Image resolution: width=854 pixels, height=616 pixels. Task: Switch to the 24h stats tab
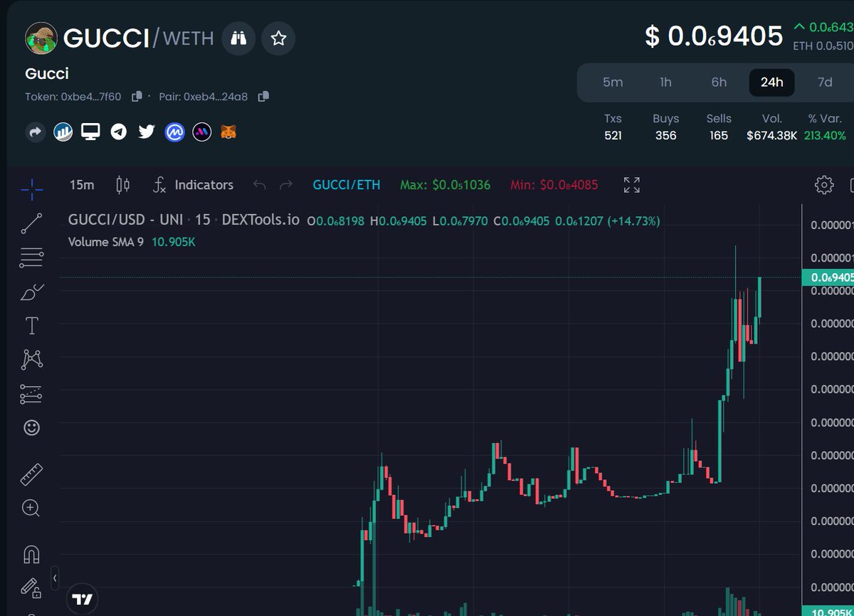click(x=771, y=83)
